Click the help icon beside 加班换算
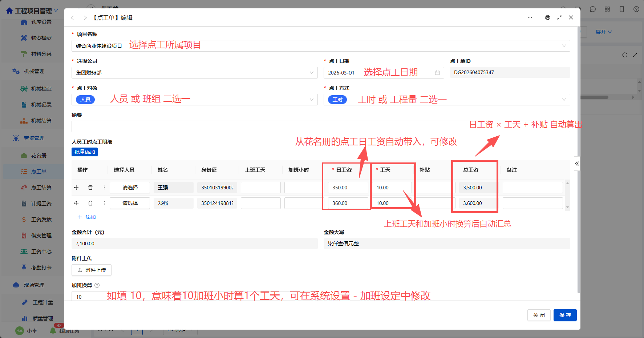Screen dimensions: 644x338 coord(97,285)
